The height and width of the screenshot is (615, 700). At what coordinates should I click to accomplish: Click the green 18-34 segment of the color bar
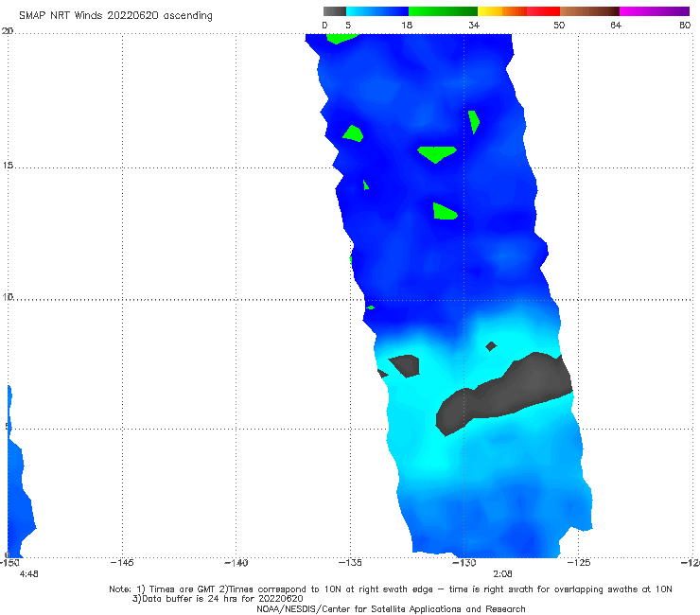coord(443,11)
